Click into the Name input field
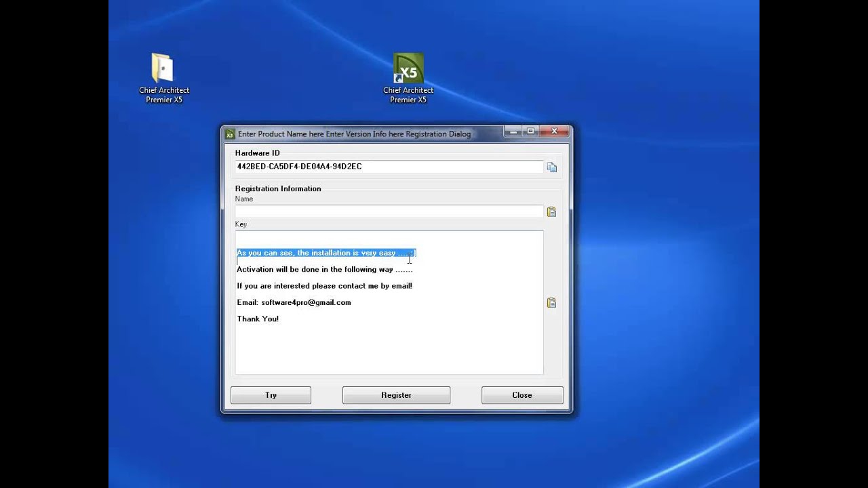The height and width of the screenshot is (488, 868). [x=389, y=211]
